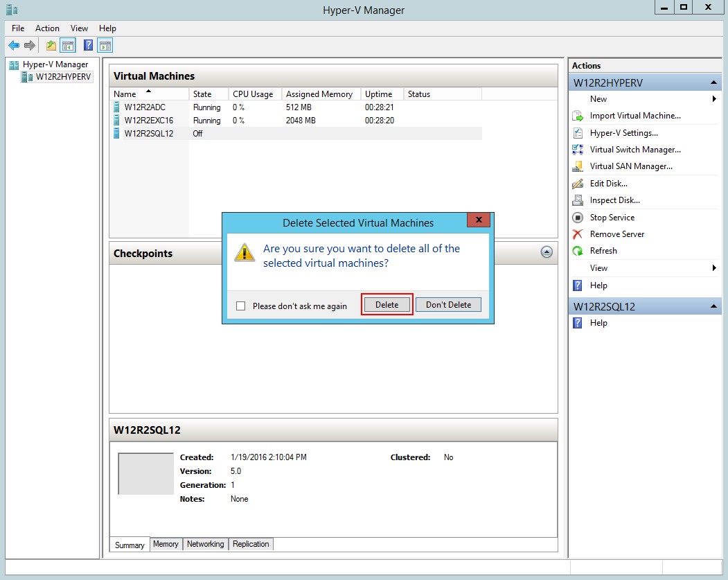Sort by the Name column header
The width and height of the screenshot is (728, 580).
click(x=149, y=94)
